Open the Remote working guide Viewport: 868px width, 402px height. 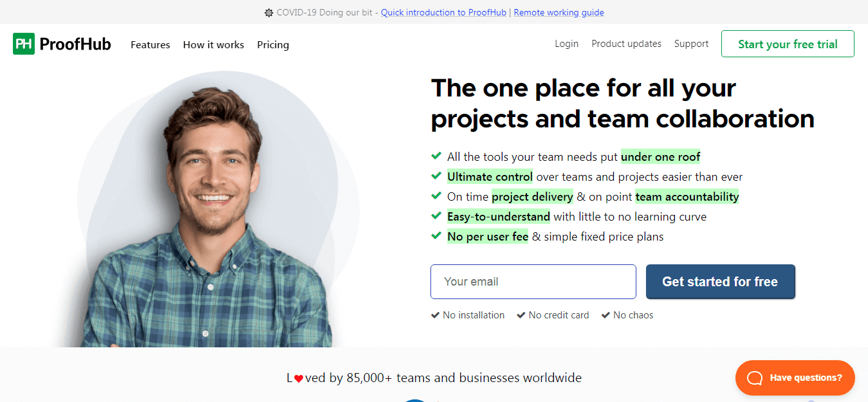pyautogui.click(x=559, y=12)
